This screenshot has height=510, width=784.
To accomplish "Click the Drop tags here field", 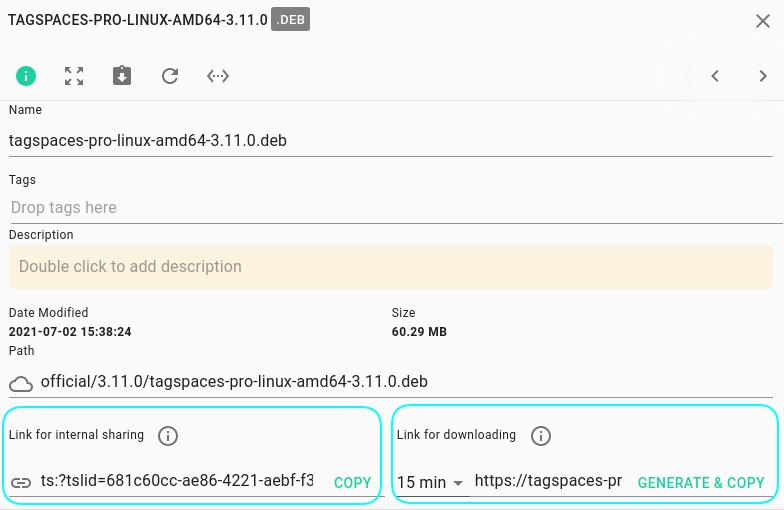I will pos(396,208).
